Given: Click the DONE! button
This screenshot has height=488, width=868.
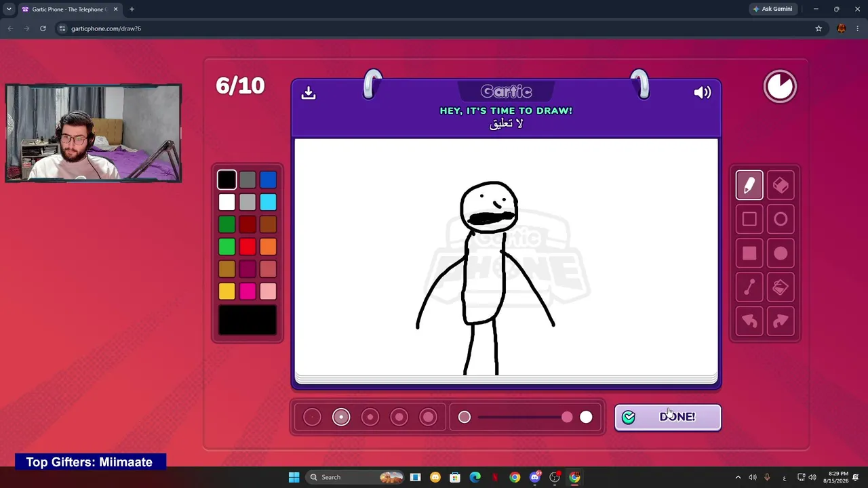Looking at the screenshot, I should click(x=668, y=417).
